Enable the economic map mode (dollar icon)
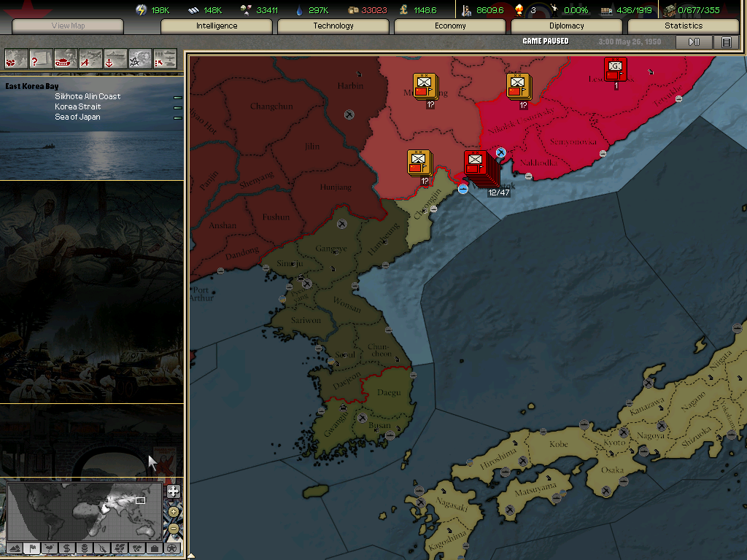 coord(66,548)
